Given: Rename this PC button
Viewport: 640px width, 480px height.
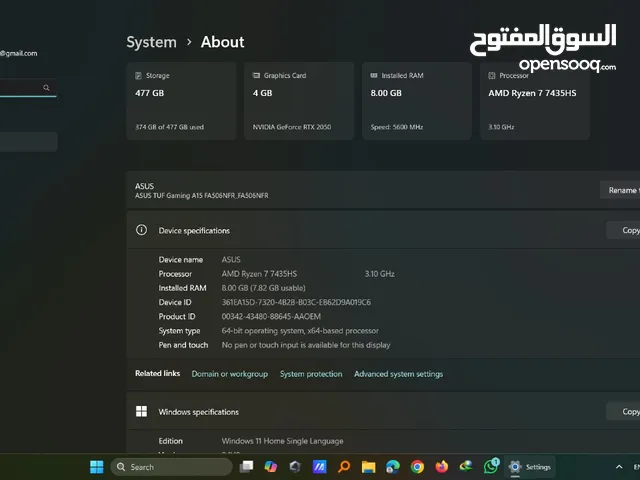Looking at the screenshot, I should (x=620, y=190).
